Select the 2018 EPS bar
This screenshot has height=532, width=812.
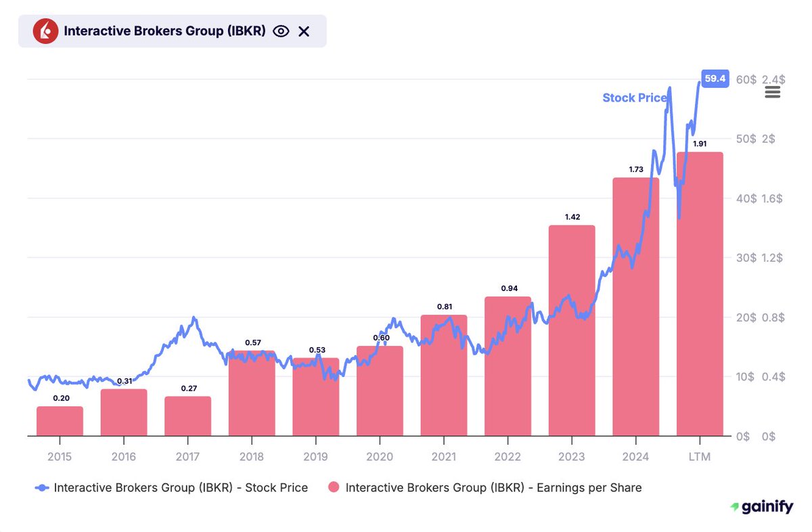coord(252,393)
